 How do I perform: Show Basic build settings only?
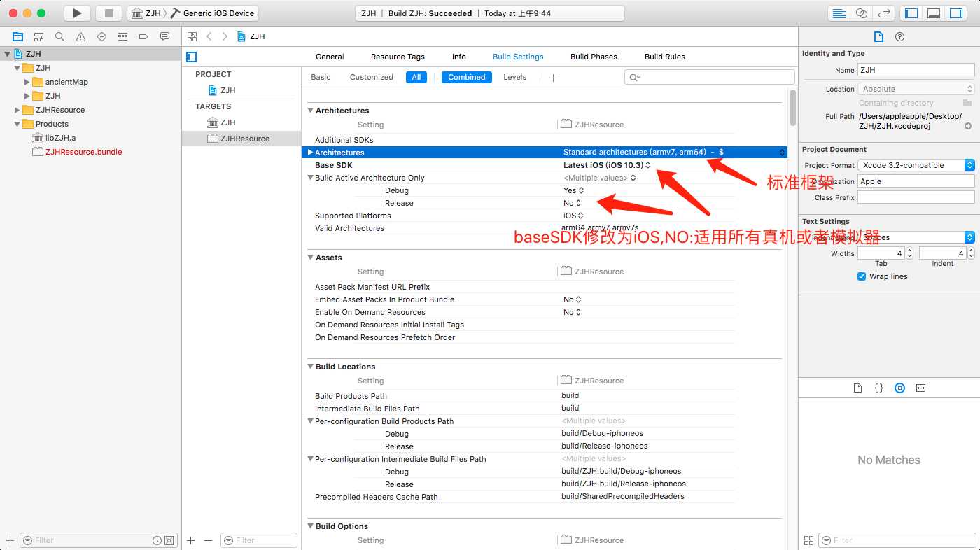321,77
